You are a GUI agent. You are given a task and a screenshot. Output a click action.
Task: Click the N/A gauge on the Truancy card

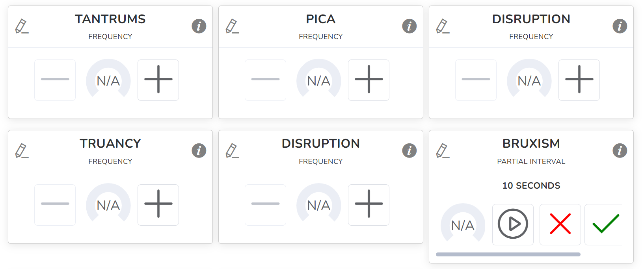tap(108, 205)
